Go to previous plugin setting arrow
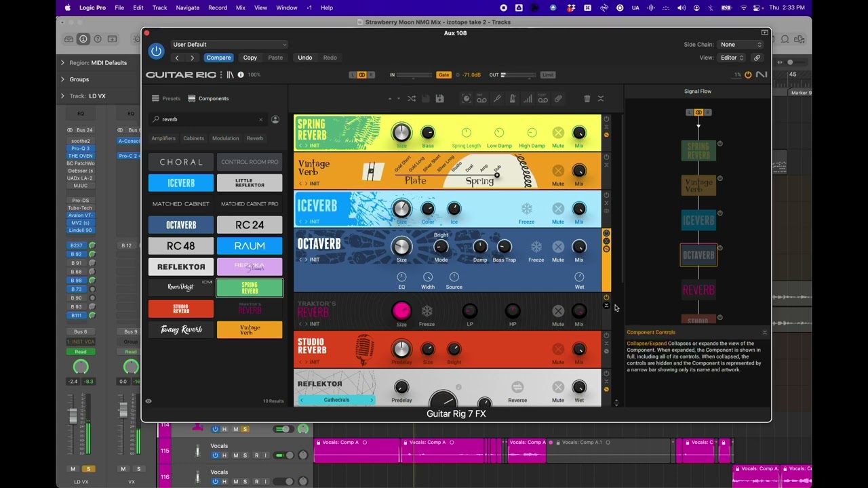868x488 pixels. coord(177,58)
